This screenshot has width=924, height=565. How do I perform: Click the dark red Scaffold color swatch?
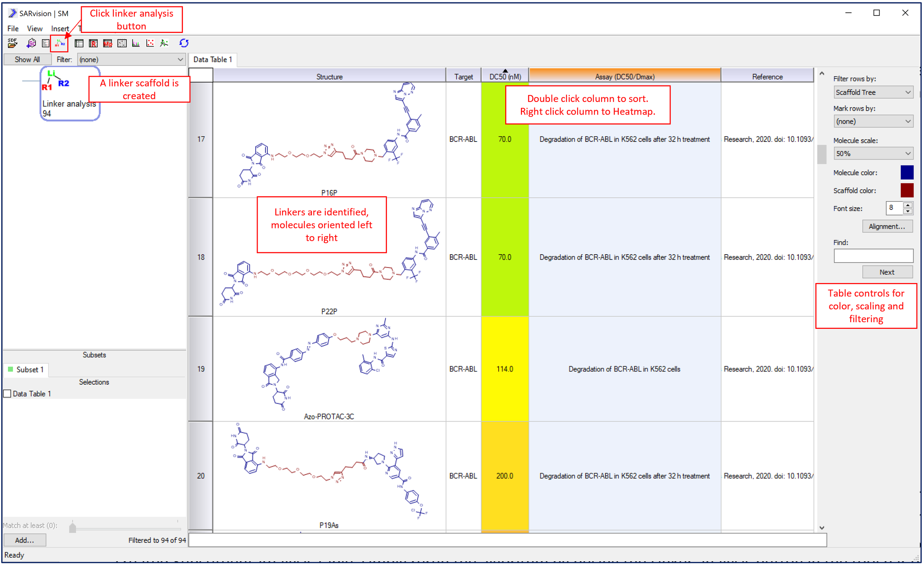point(907,190)
